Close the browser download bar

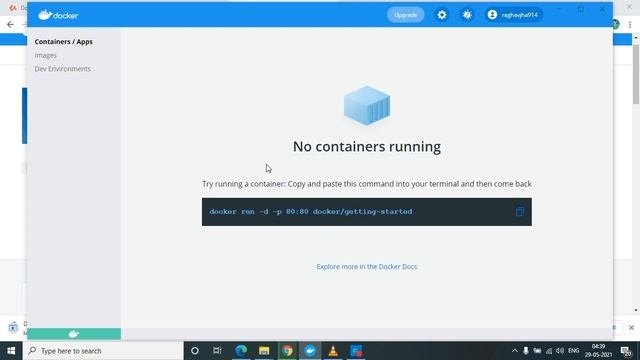click(631, 327)
